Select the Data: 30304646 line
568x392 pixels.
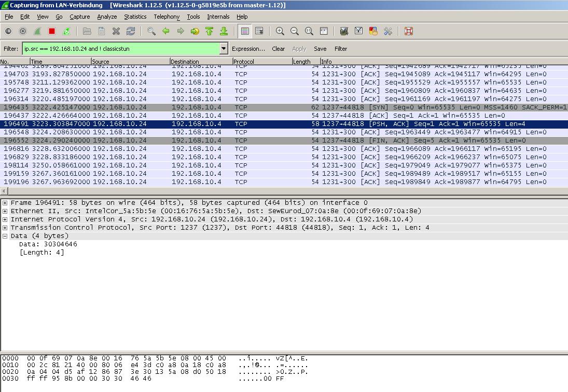click(x=48, y=244)
